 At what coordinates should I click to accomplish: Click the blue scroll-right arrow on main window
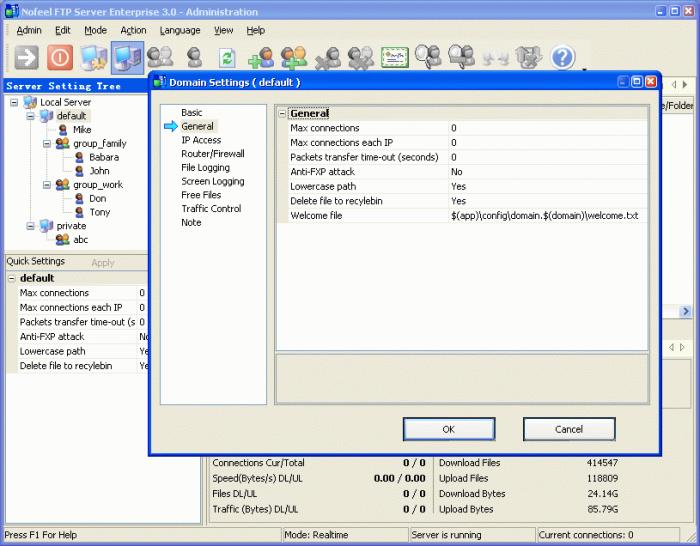[x=685, y=311]
